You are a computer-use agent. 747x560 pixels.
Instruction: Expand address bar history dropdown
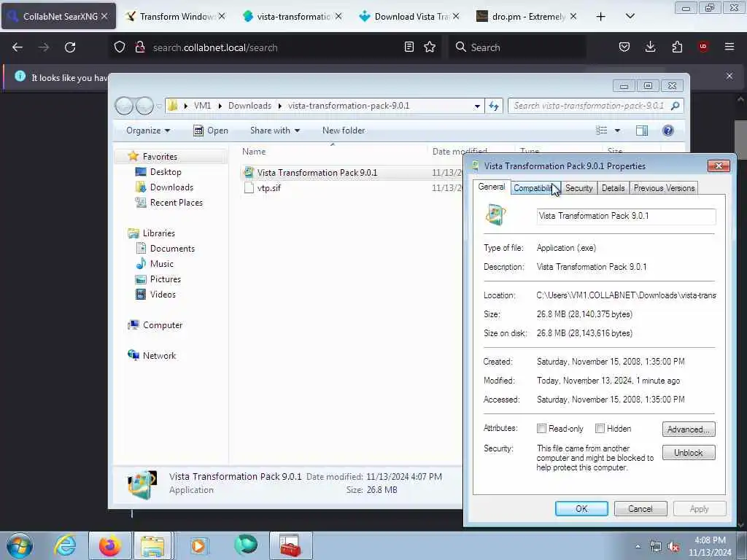click(x=477, y=106)
